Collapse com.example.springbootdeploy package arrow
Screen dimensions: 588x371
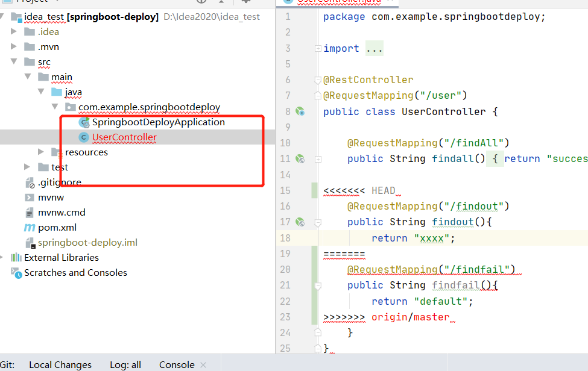(x=55, y=107)
